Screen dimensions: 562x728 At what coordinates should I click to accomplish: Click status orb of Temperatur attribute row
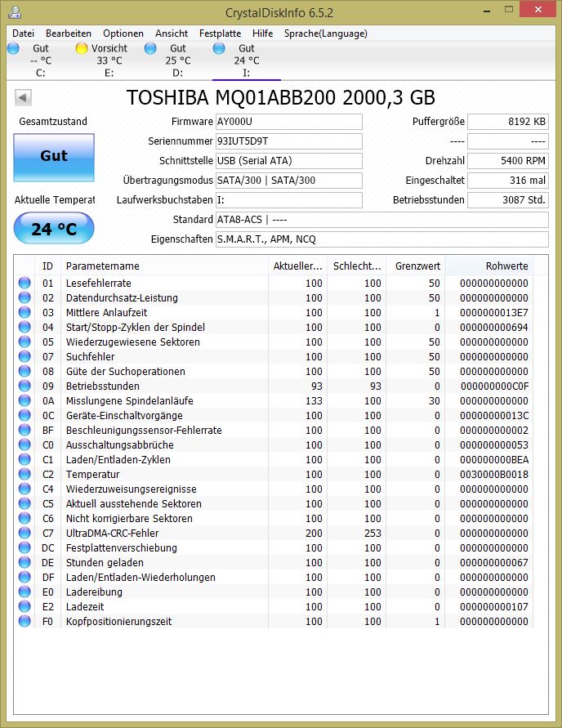[x=25, y=474]
